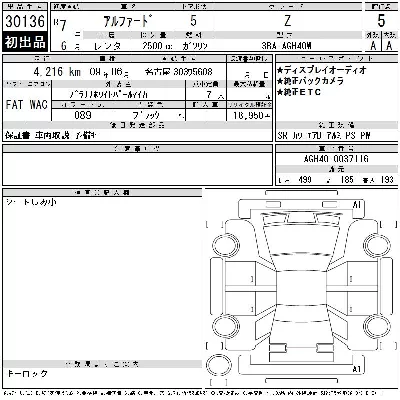Select the chassis number AGH40-0037116
This screenshot has height=400, width=400.
pos(336,158)
